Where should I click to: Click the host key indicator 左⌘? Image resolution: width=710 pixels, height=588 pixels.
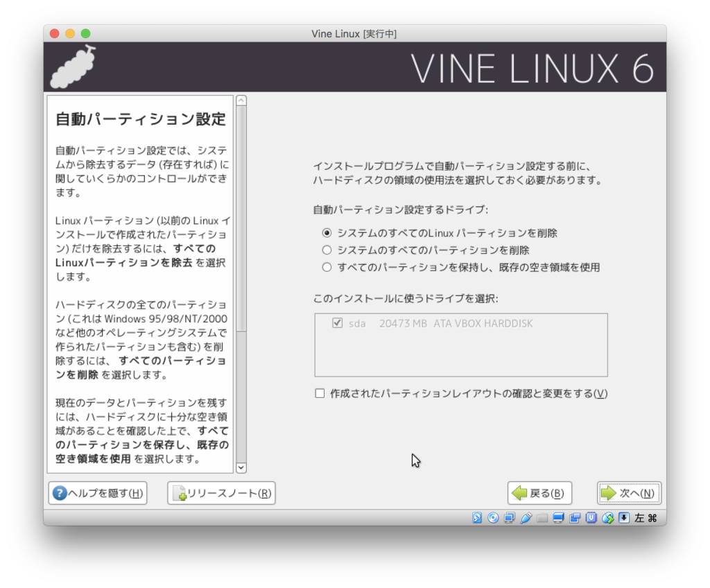[646, 518]
